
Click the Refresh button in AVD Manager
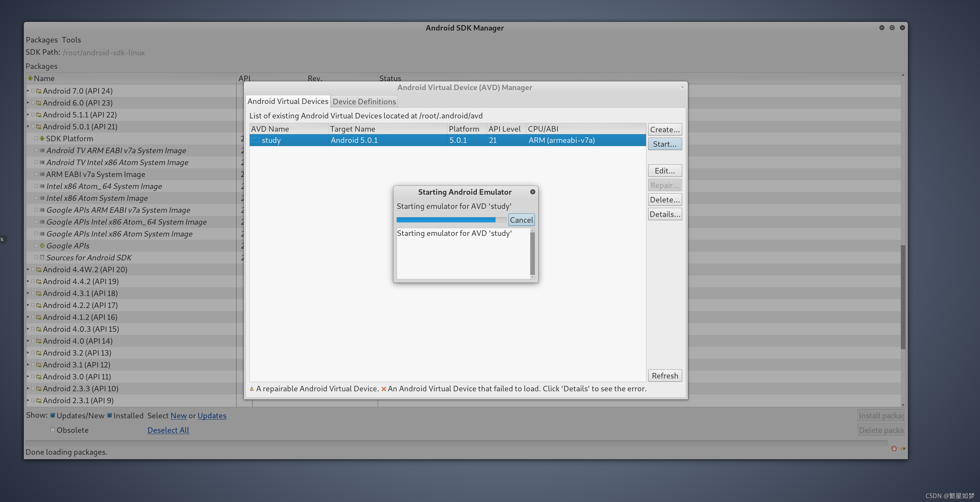tap(664, 375)
